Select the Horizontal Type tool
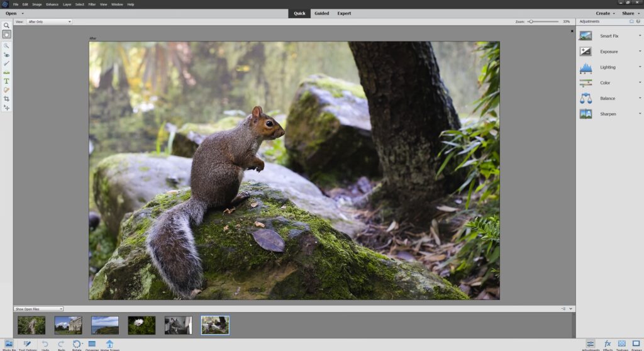This screenshot has height=351, width=644. (x=6, y=81)
